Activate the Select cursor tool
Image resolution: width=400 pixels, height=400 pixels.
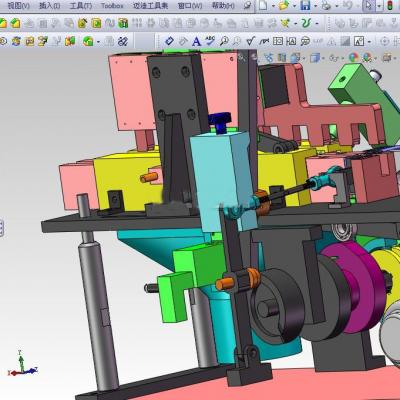click(x=369, y=5)
